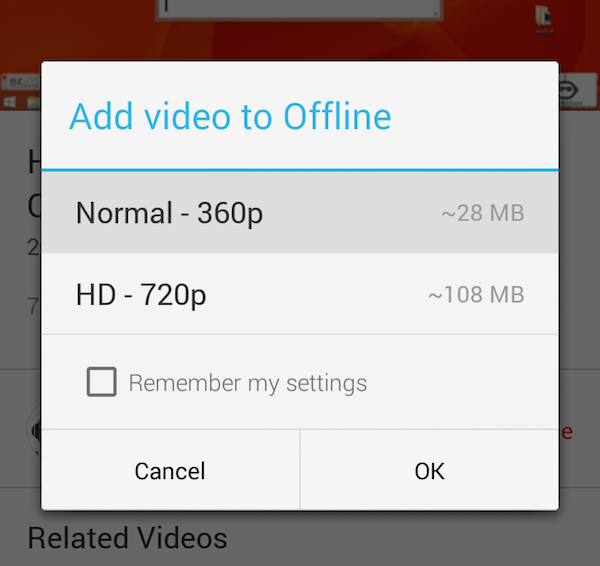This screenshot has width=600, height=566.
Task: Click the yellow File Explorer taskbar icon
Action: [33, 103]
